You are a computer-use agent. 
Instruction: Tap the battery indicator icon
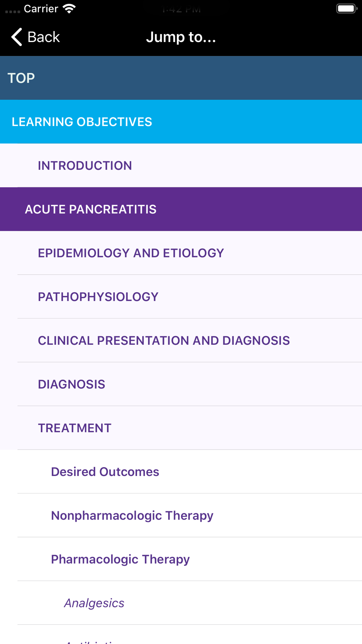(x=346, y=9)
